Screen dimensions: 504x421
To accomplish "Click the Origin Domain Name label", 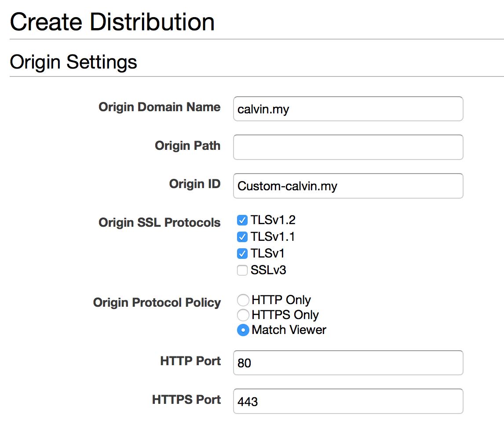I will click(160, 107).
